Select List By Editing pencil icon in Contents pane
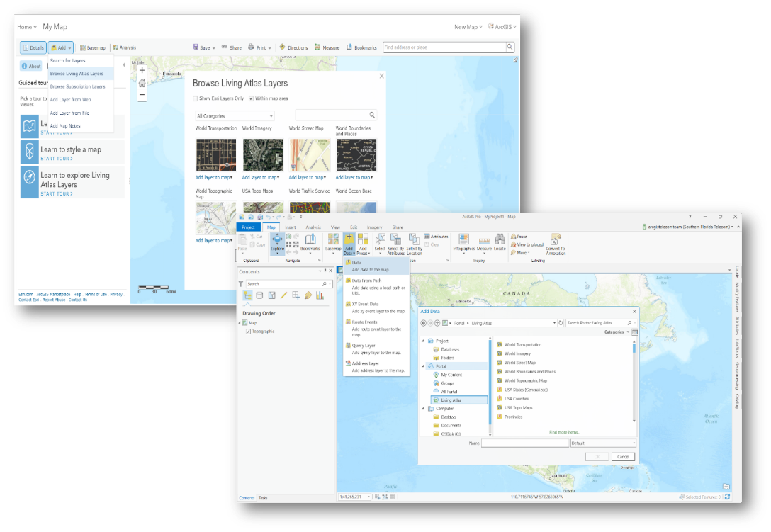This screenshot has height=532, width=771. pos(283,295)
